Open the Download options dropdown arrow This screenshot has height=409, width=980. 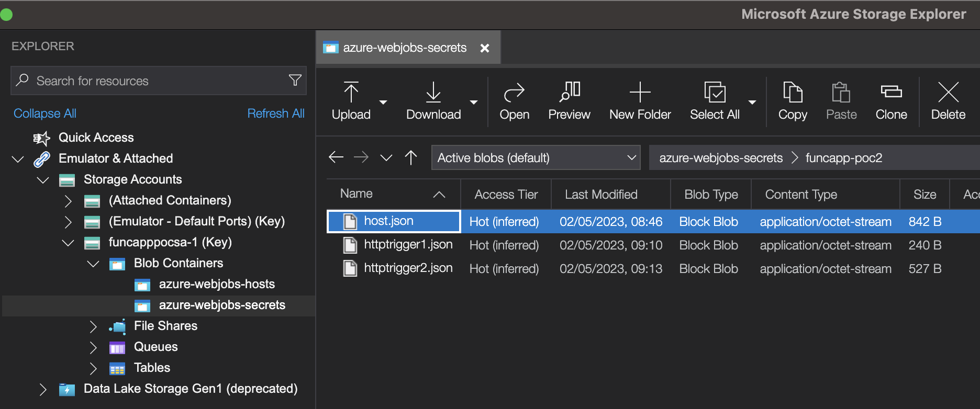[474, 103]
